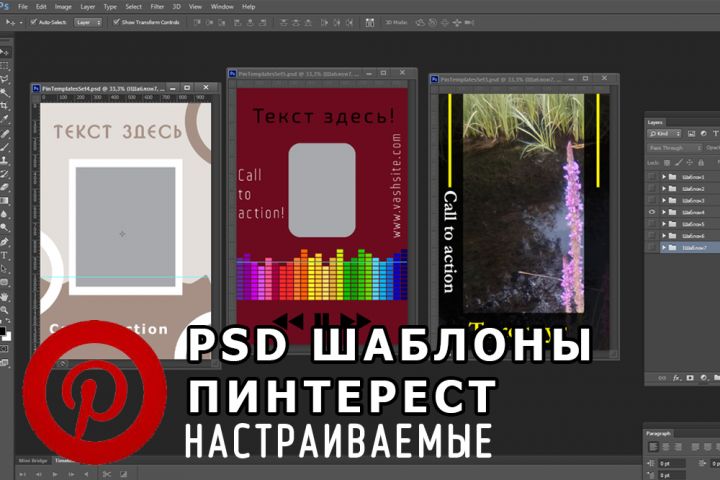Open the Auto-Select Layer dropdown
Screen dimensions: 720x480
(88, 22)
